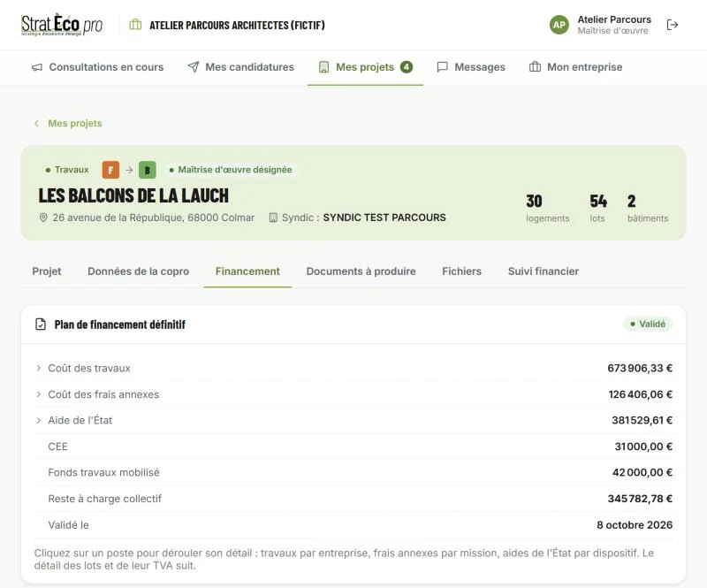Click the briefcase icon beside Atelier Parcours Architectes
The height and width of the screenshot is (588, 707).
(x=135, y=25)
